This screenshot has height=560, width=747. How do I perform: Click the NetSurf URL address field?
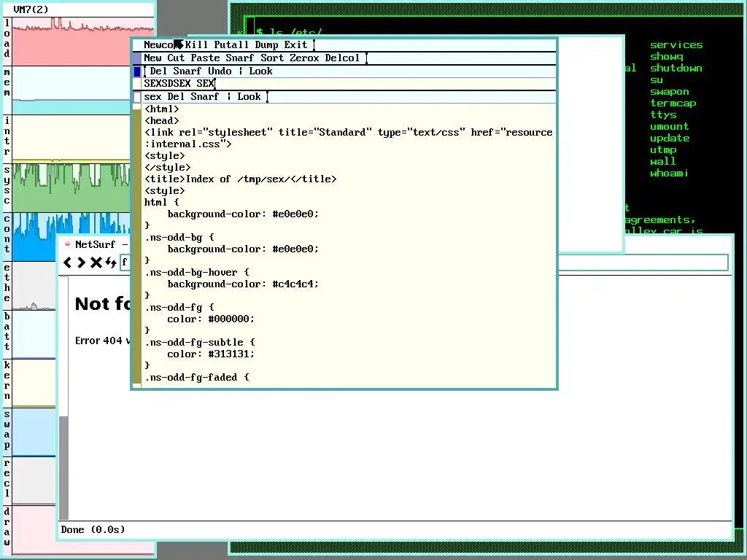tap(424, 262)
